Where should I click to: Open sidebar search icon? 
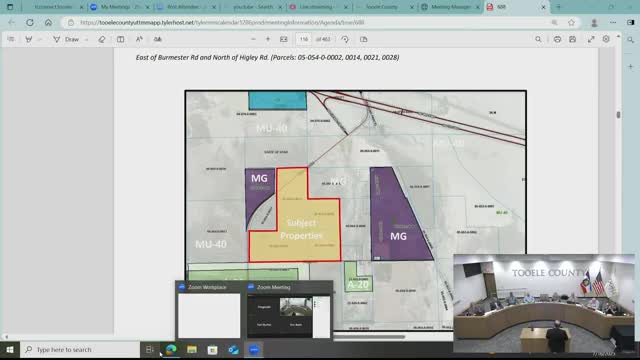(631, 40)
